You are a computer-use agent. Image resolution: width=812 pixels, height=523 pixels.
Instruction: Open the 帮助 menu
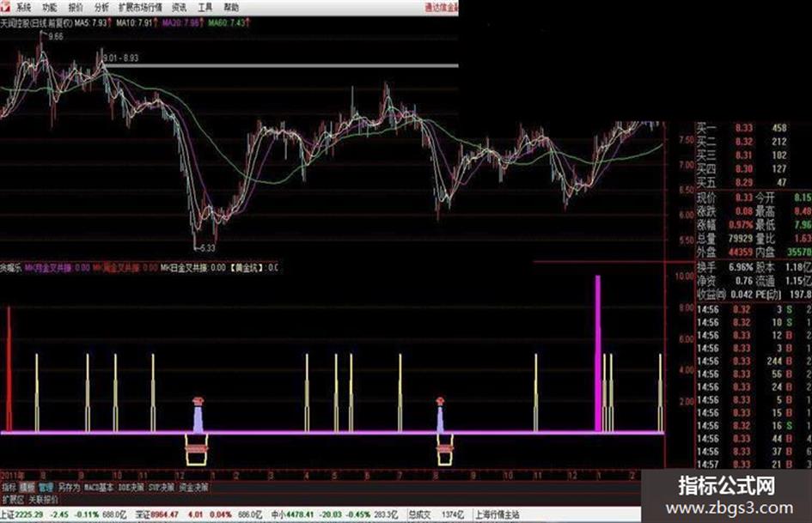(x=231, y=7)
